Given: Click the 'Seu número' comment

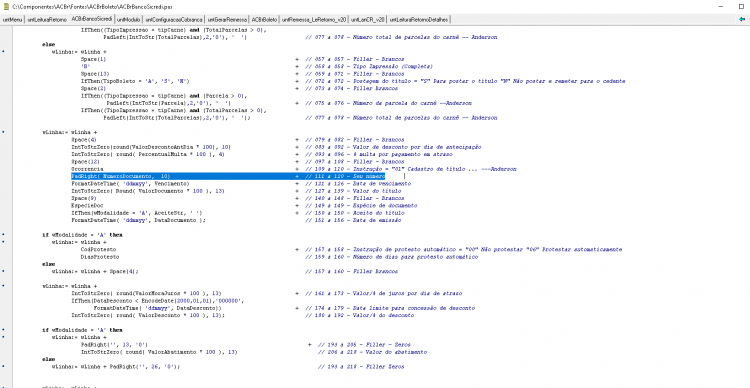Looking at the screenshot, I should pyautogui.click(x=369, y=177).
